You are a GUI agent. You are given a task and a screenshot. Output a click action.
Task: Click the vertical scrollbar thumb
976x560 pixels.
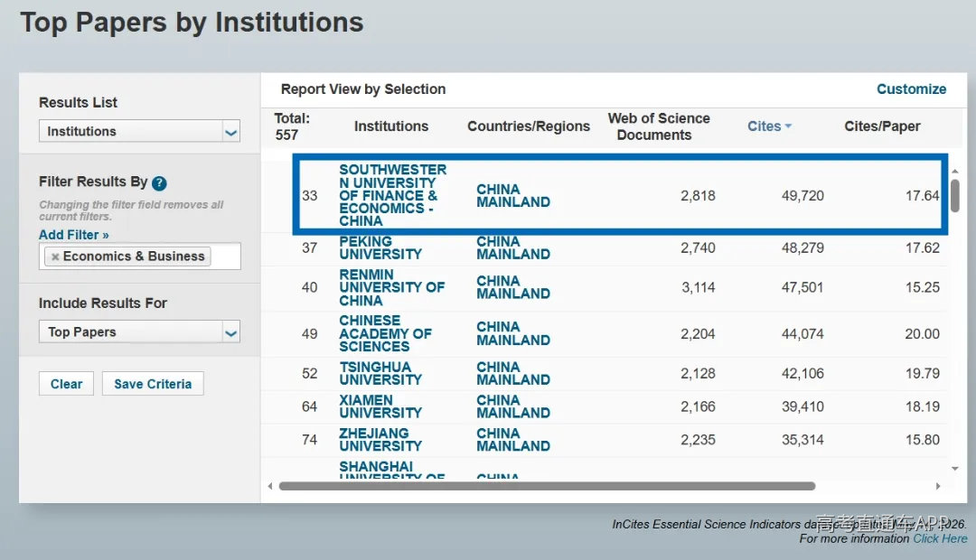(x=955, y=195)
